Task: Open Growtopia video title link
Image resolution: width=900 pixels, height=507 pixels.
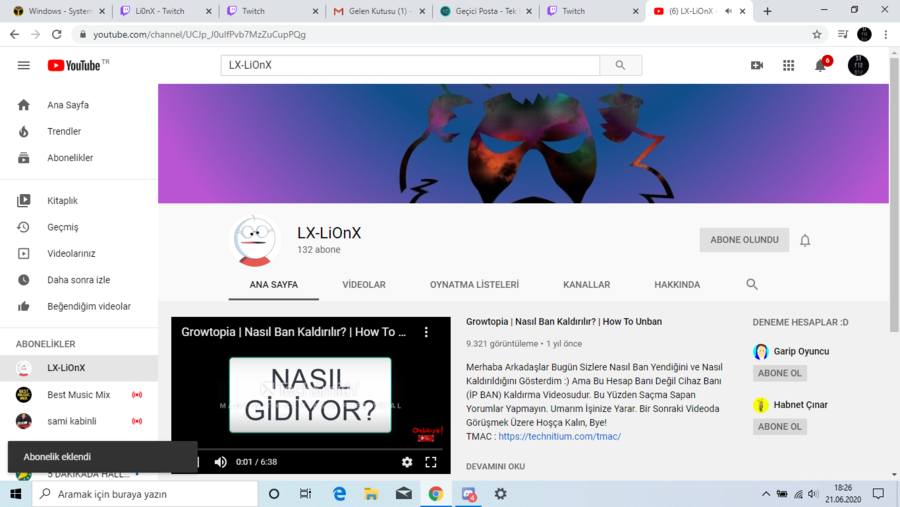Action: [x=564, y=322]
